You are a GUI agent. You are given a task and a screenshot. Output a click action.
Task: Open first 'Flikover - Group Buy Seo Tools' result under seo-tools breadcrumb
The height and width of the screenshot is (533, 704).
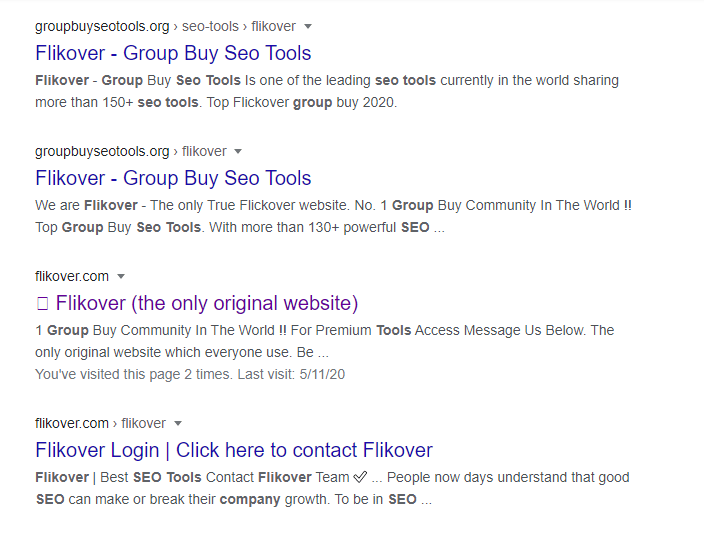coord(173,53)
